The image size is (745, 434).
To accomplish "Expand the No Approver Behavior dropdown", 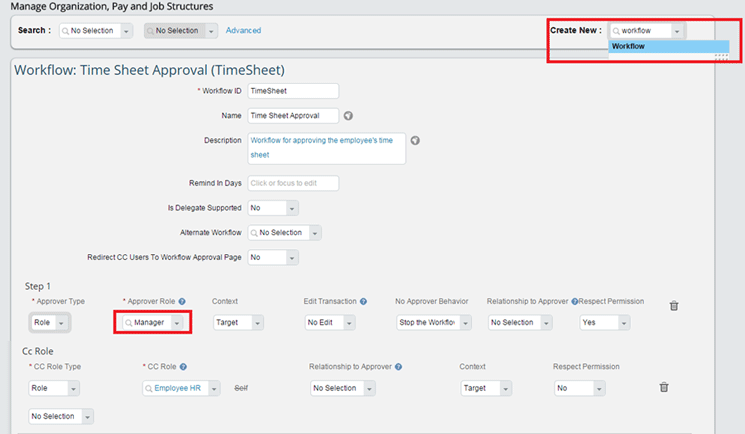I will click(426, 323).
